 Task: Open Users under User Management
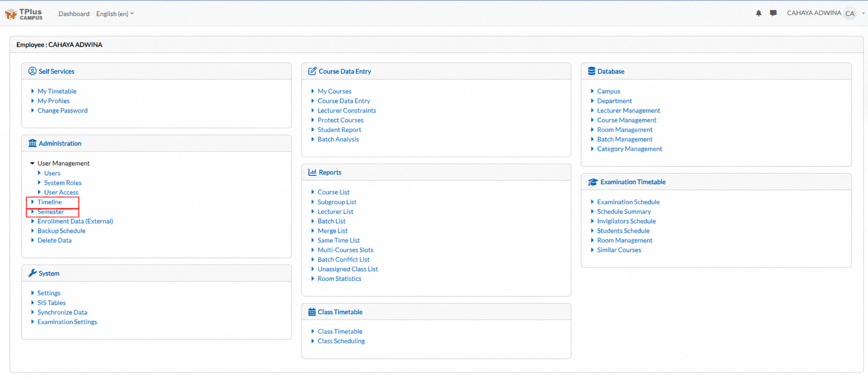click(52, 173)
